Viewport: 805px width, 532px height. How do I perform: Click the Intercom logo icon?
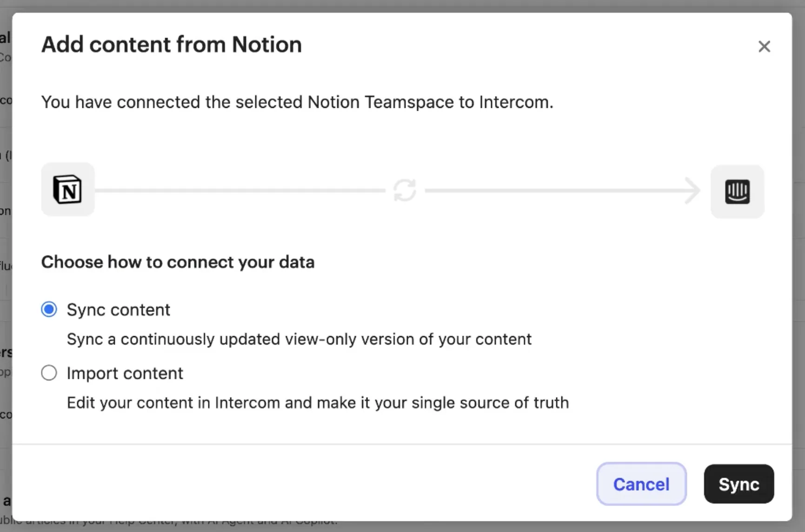[737, 191]
